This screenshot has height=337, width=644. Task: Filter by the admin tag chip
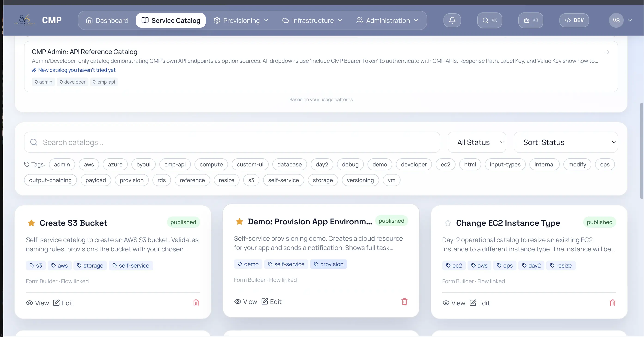(62, 164)
